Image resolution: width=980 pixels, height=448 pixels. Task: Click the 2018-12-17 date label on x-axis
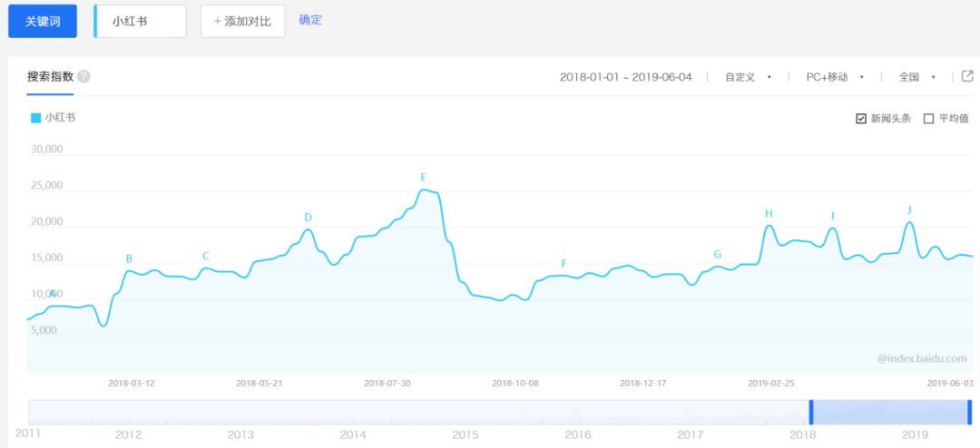tap(643, 383)
